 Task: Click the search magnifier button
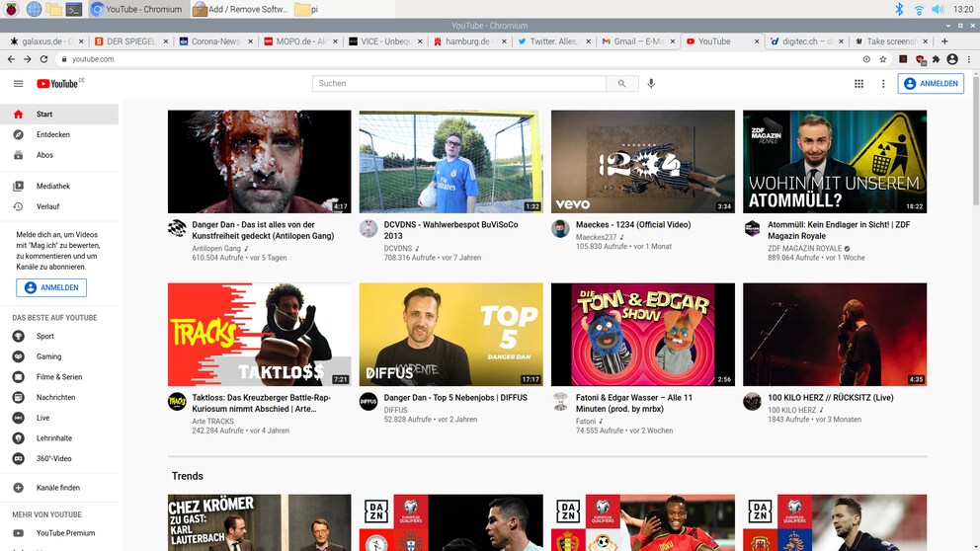621,83
